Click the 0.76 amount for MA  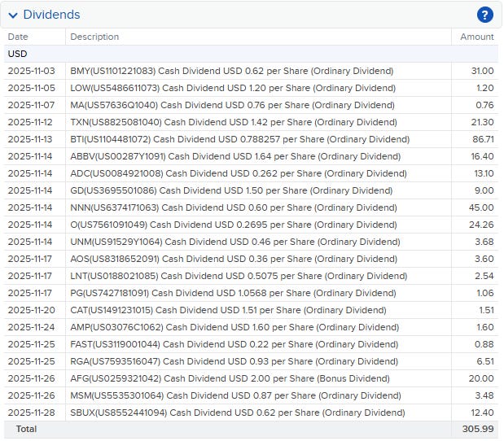coord(484,105)
